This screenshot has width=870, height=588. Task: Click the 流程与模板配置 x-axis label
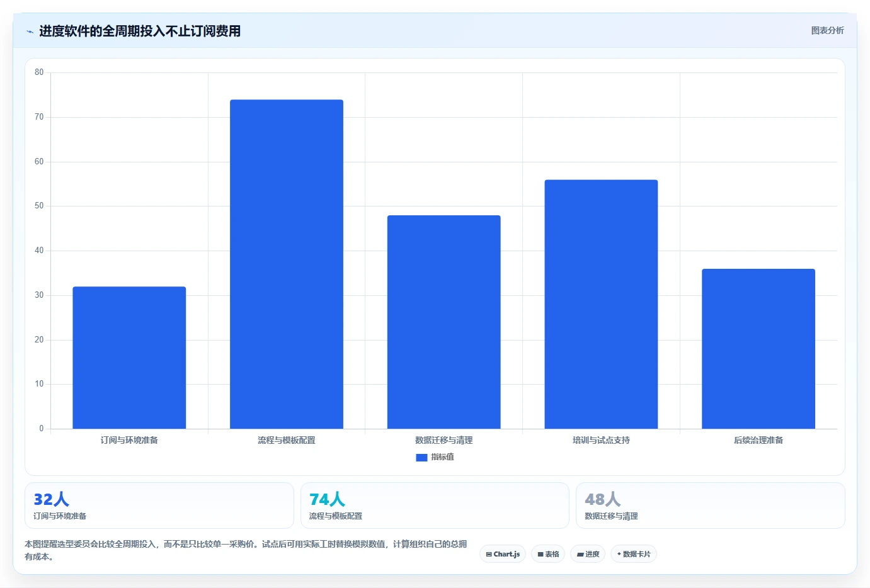(287, 440)
